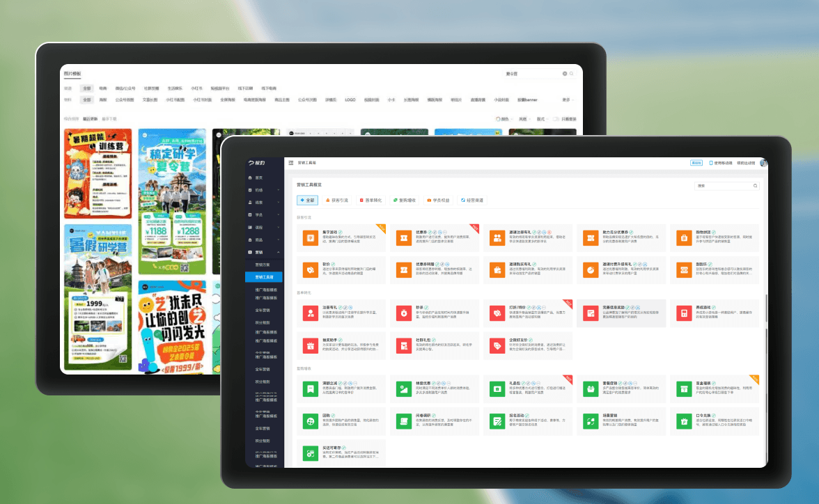Open the 盲盒营销 icon

click(x=684, y=389)
